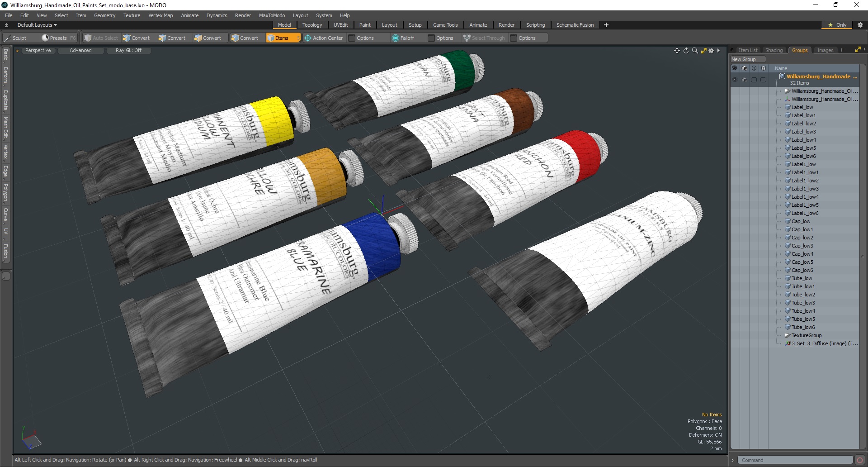Switch to the UVEdit layout tab
Screen dimensions: 868x467
pos(340,25)
